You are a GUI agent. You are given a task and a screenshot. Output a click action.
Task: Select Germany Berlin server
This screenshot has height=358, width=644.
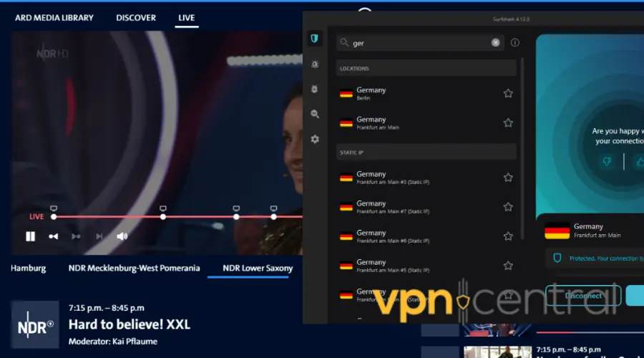[426, 93]
